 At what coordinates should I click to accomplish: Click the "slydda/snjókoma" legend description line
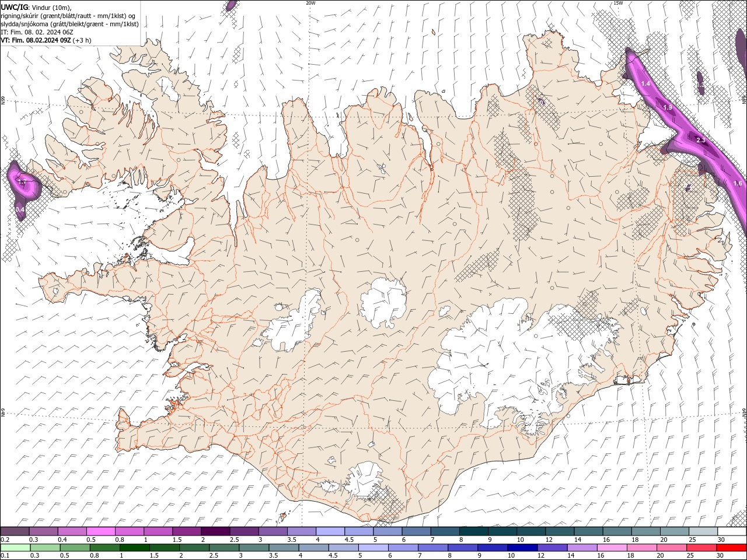pyautogui.click(x=70, y=24)
